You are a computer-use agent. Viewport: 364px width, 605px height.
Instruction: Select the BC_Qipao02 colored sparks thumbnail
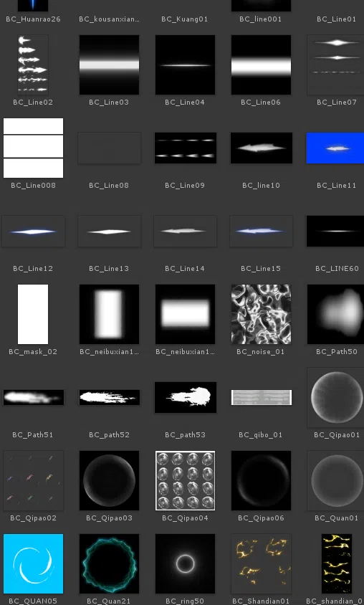click(33, 480)
